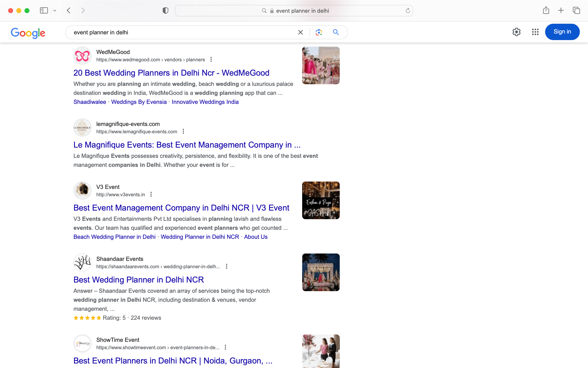Screen dimensions: 588x368
Task: Reload the current page
Action: point(408,10)
